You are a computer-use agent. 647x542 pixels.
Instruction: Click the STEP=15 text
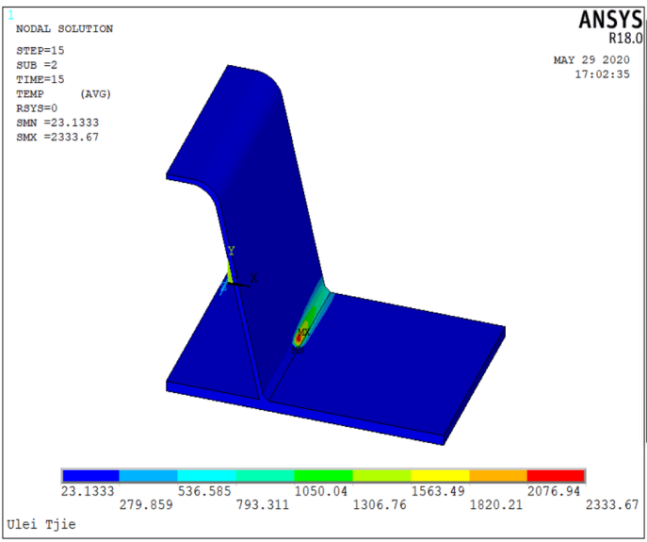click(40, 51)
